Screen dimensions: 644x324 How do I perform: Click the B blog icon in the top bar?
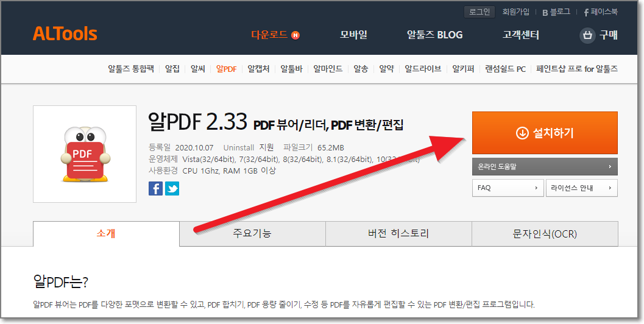tap(545, 12)
